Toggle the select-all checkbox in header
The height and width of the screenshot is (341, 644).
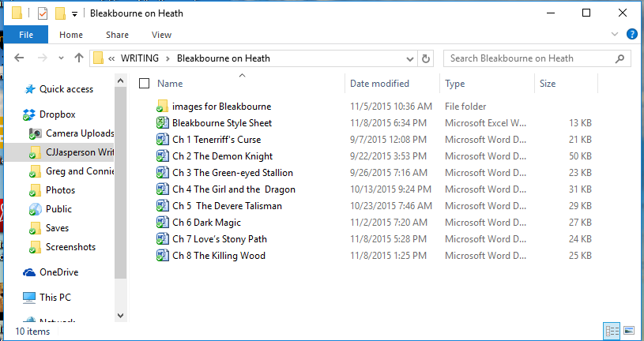point(144,84)
